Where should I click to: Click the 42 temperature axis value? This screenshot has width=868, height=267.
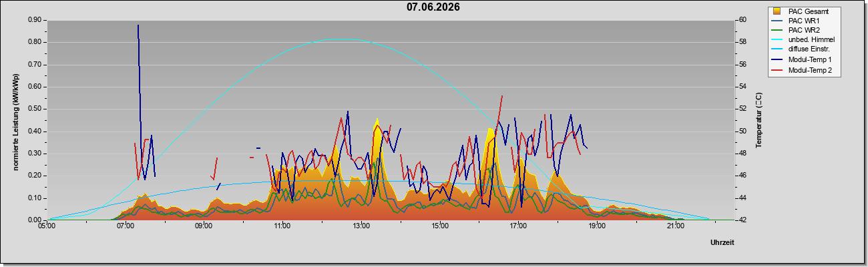(x=743, y=220)
